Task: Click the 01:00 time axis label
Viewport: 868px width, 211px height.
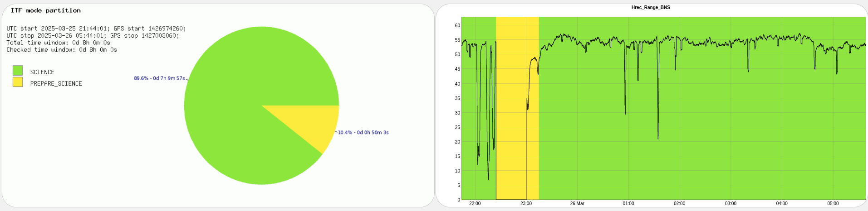Action: (628, 204)
